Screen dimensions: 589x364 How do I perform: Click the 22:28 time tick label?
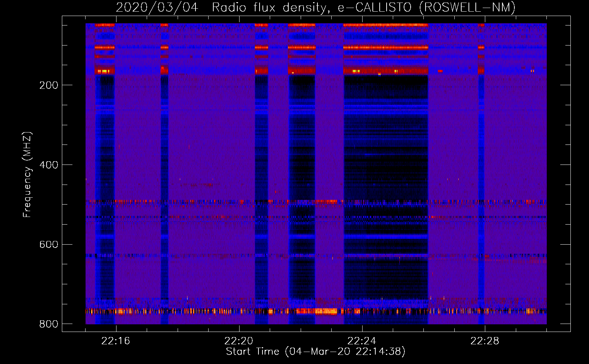485,341
